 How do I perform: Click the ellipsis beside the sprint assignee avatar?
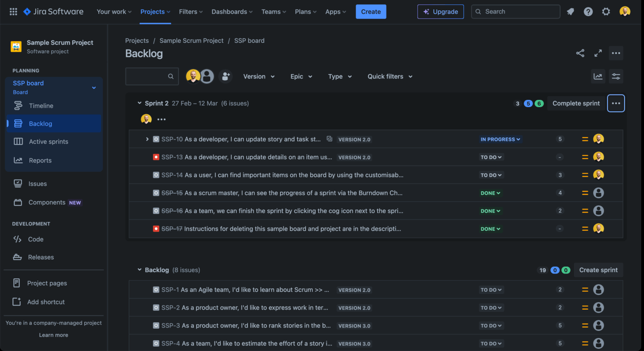coord(161,119)
